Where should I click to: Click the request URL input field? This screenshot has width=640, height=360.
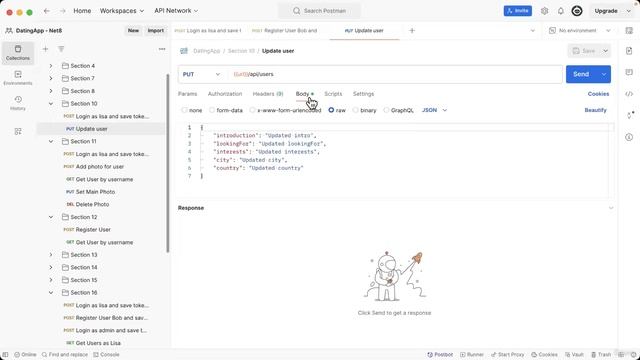click(395, 74)
